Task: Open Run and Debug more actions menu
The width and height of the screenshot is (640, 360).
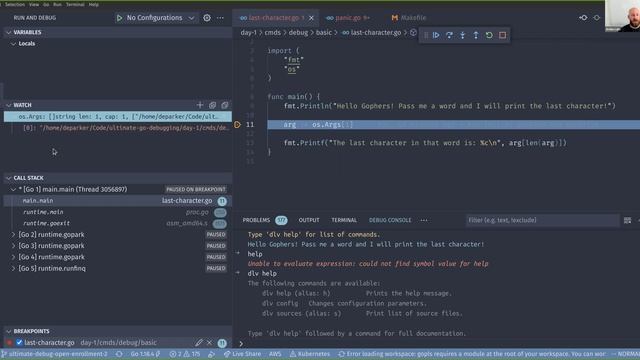Action: coord(220,18)
